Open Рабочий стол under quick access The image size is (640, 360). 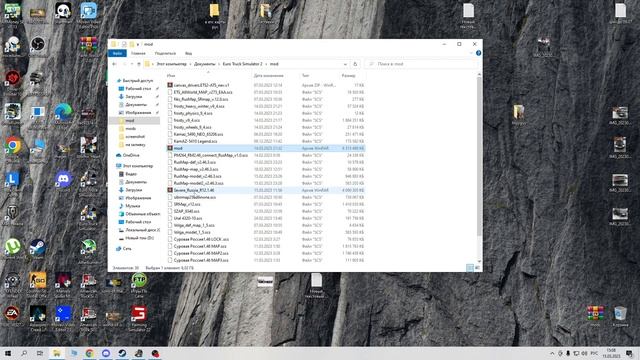tap(138, 89)
